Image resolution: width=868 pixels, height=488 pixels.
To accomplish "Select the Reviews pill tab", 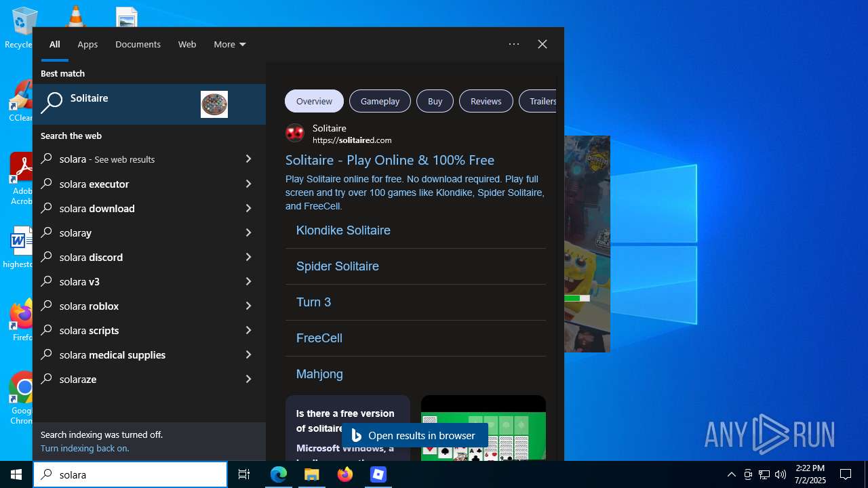I will pyautogui.click(x=486, y=101).
